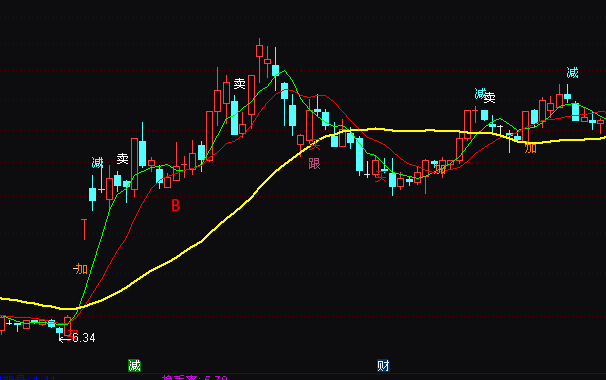Screen dimensions: 606x380
Task: Select the standalone red candle above 加 marker
Action: tap(84, 229)
